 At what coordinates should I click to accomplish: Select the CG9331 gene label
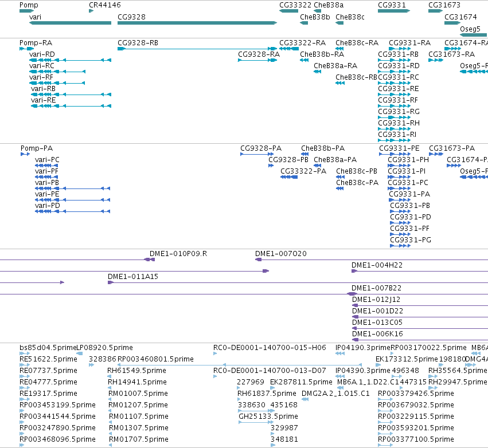(392, 5)
